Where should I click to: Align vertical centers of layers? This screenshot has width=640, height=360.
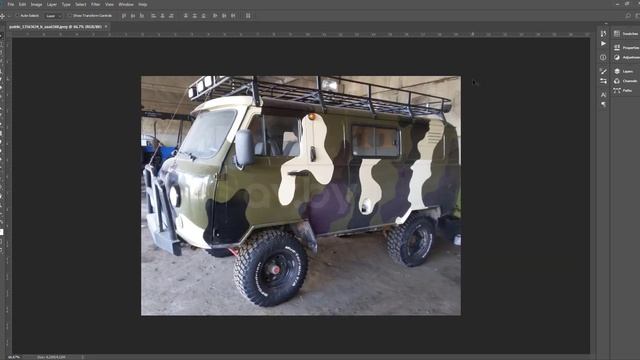pos(133,16)
